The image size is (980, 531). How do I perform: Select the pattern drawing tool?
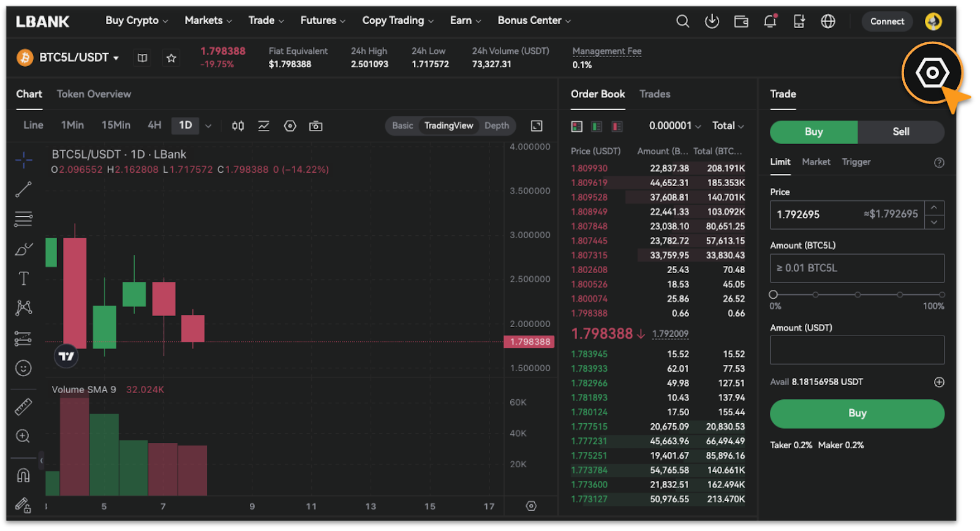click(23, 307)
